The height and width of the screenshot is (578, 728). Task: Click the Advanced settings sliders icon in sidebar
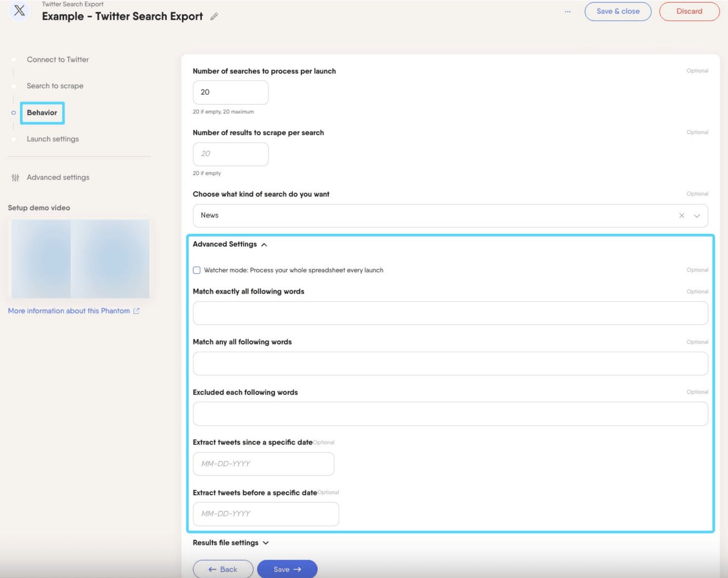click(15, 178)
